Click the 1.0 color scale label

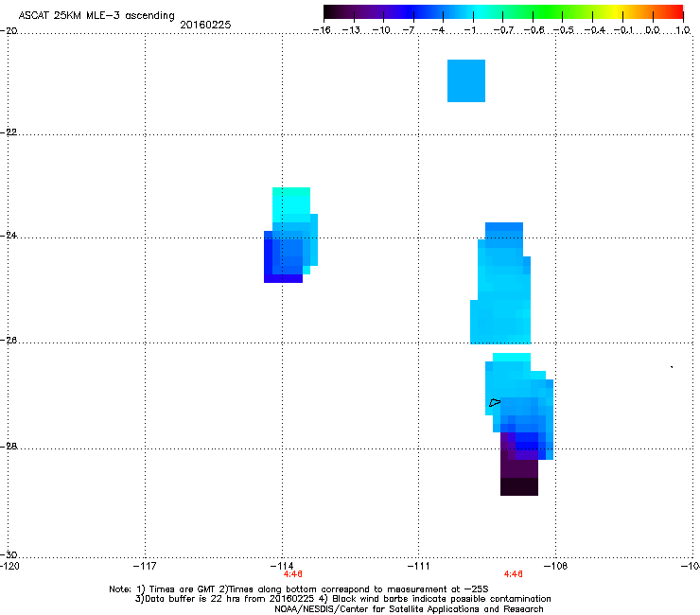(x=683, y=30)
